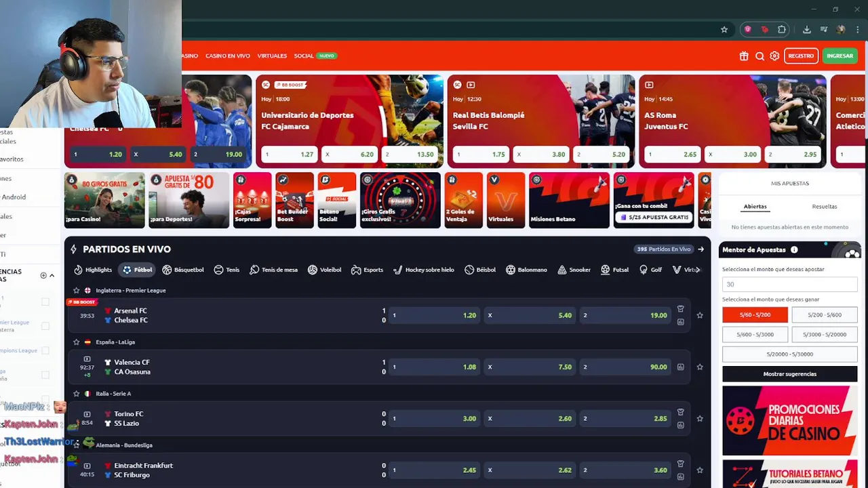Select the S/600 - S/3000 win range

click(755, 334)
